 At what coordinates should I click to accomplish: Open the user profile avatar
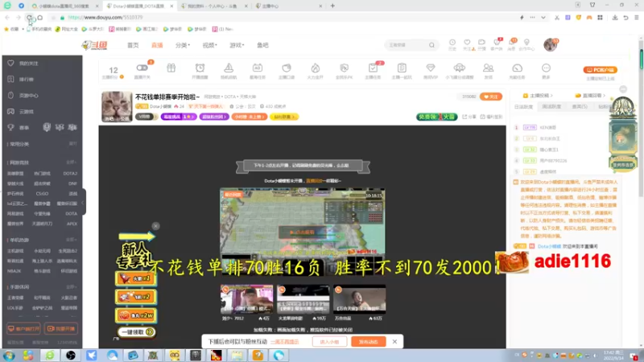(550, 45)
